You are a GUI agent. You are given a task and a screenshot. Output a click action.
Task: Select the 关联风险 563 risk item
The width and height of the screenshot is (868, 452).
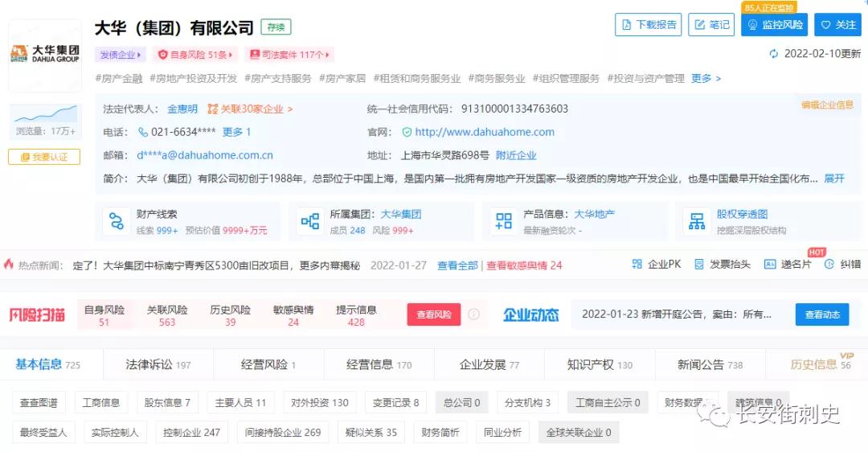[x=167, y=315]
